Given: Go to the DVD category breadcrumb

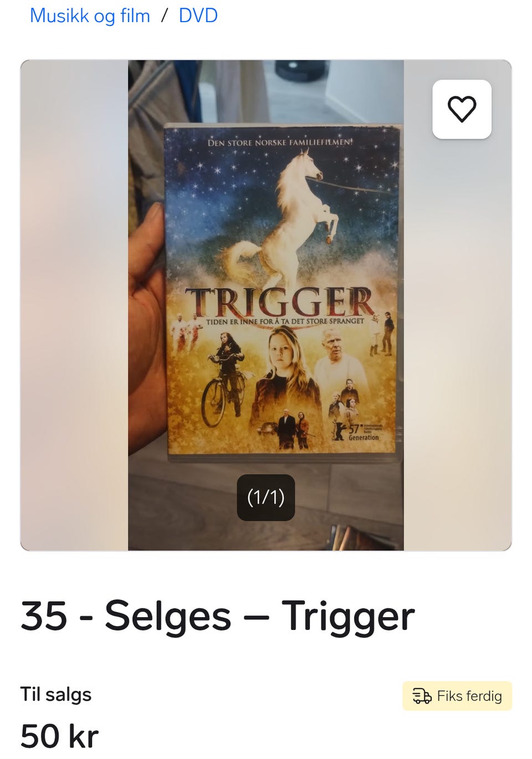Looking at the screenshot, I should pos(198,16).
